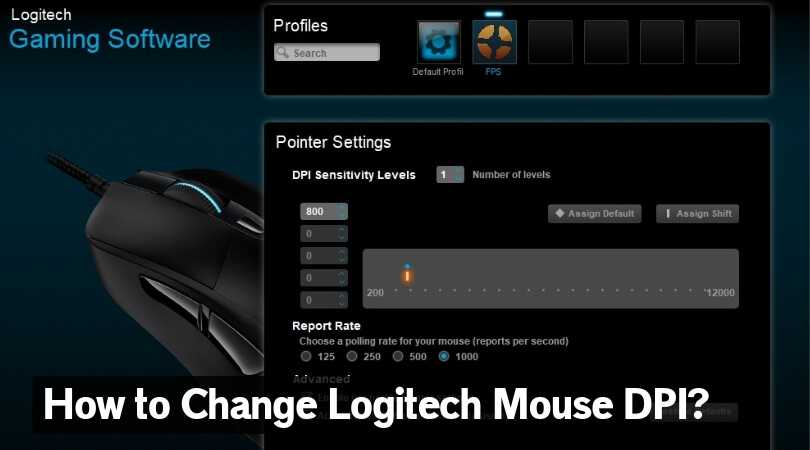Select the 125 report rate
The height and width of the screenshot is (450, 810).
click(306, 356)
